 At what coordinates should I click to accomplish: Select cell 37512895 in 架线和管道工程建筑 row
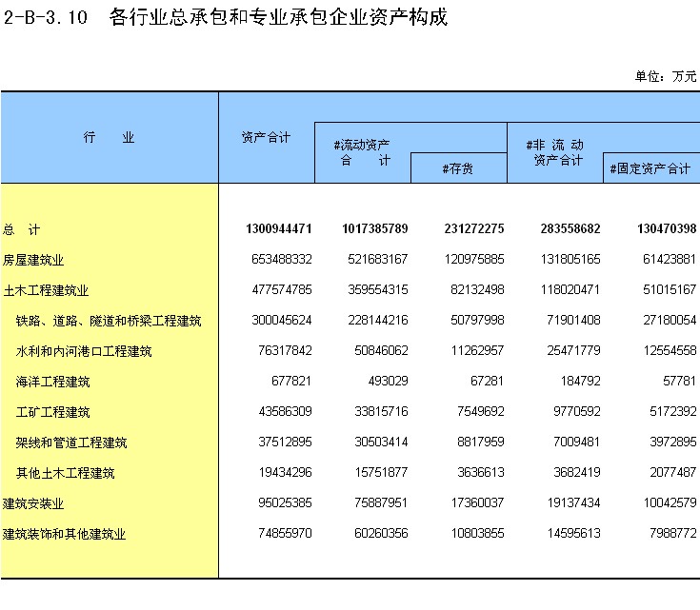(285, 442)
